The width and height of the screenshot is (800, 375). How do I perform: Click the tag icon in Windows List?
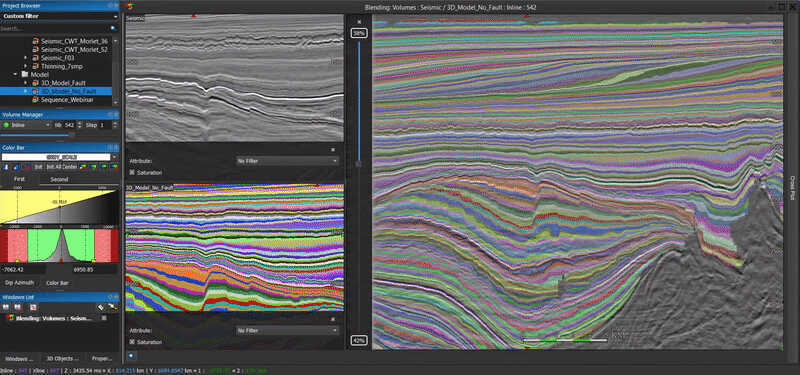click(x=101, y=307)
